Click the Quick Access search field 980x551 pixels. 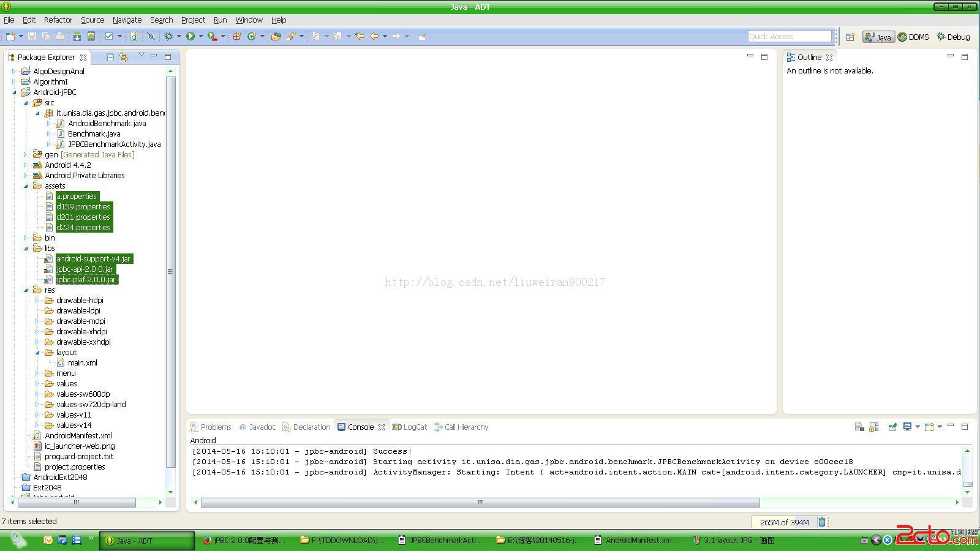click(789, 37)
